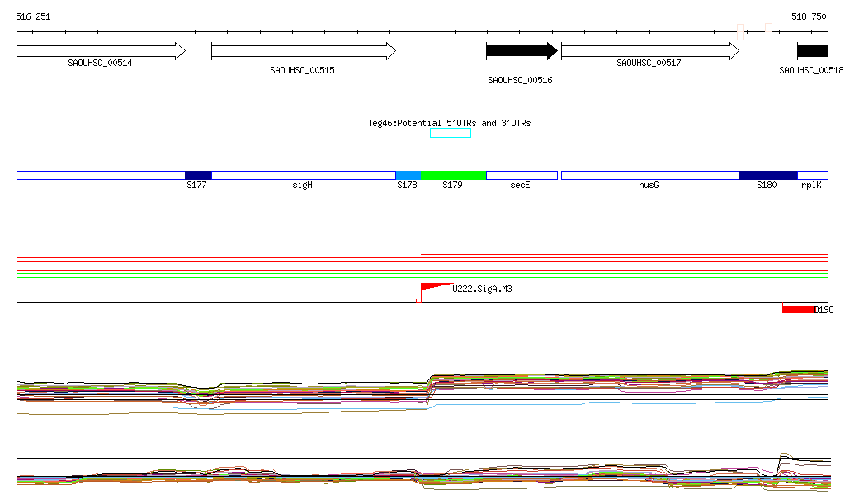Image resolution: width=845 pixels, height=504 pixels.
Task: Select the SAOUHSC_00515 gene arrow
Action: pyautogui.click(x=303, y=51)
